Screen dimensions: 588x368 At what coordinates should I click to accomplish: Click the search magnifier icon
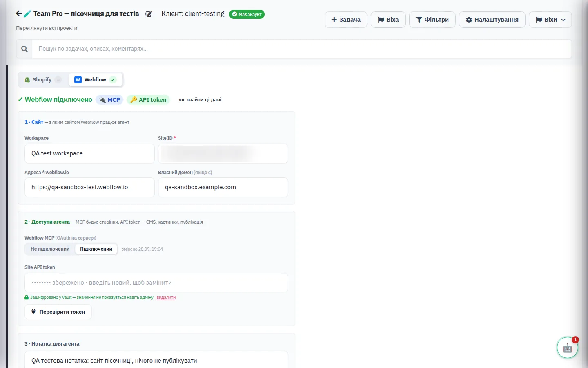tap(24, 49)
